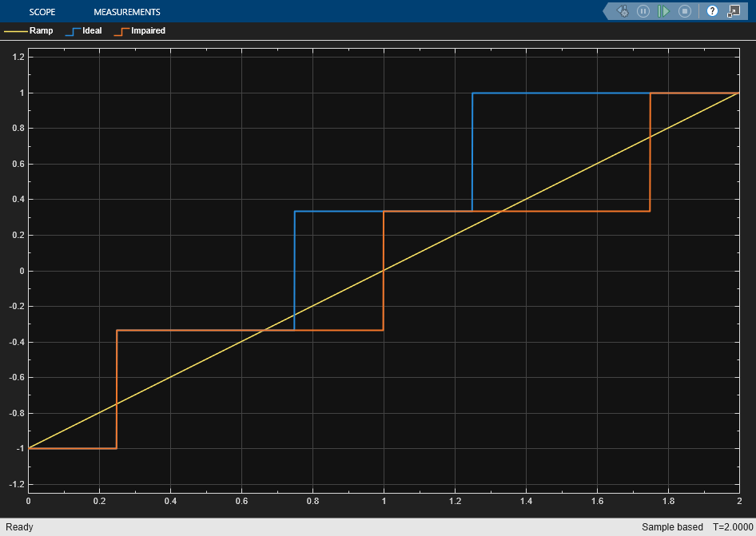Click the blue Ideal step edge at x=1.25

tap(472, 152)
